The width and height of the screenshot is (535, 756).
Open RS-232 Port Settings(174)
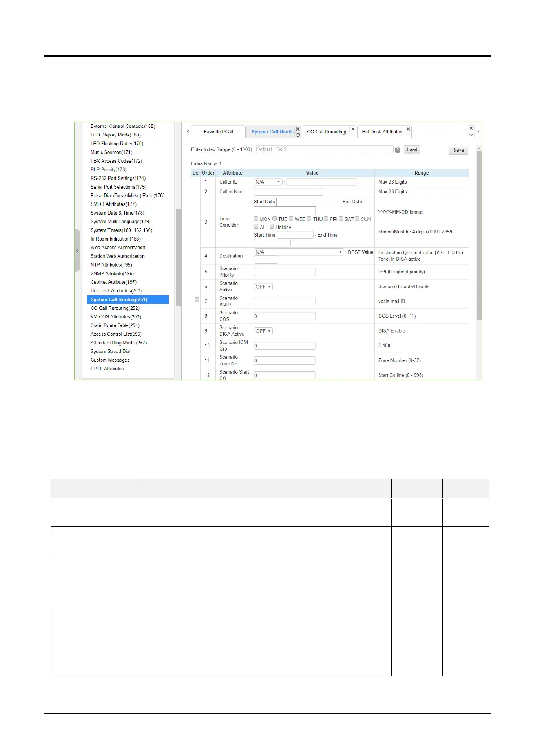(118, 178)
